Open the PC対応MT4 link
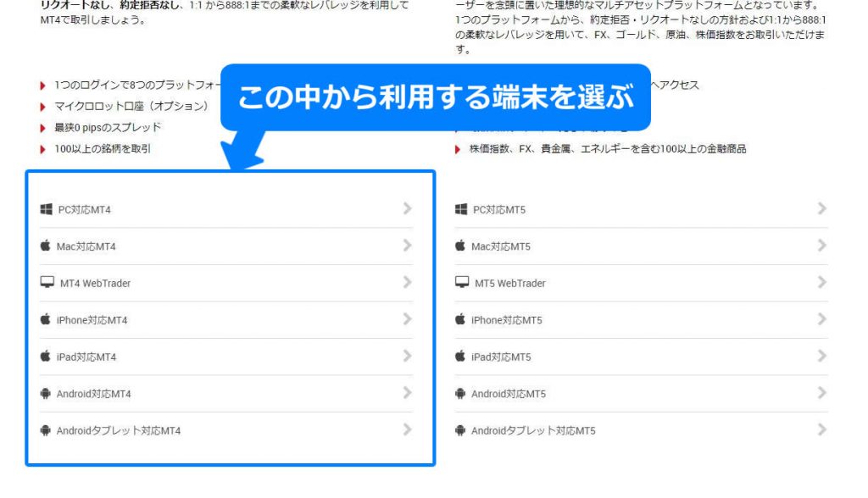The height and width of the screenshot is (498, 868). 85,210
